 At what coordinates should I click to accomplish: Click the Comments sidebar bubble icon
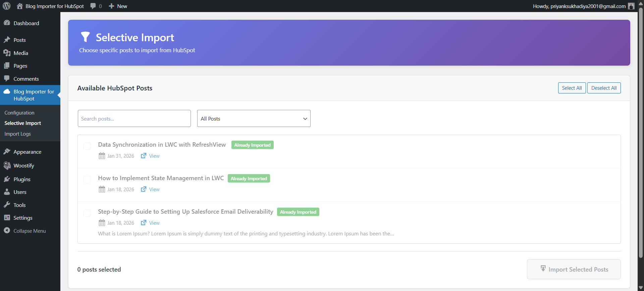[7, 79]
